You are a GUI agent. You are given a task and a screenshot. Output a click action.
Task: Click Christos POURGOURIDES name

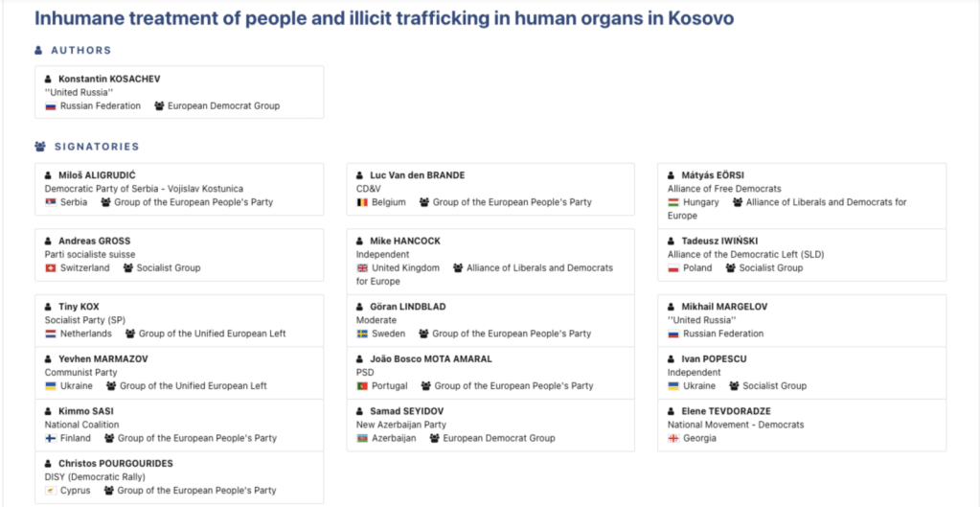click(x=116, y=464)
